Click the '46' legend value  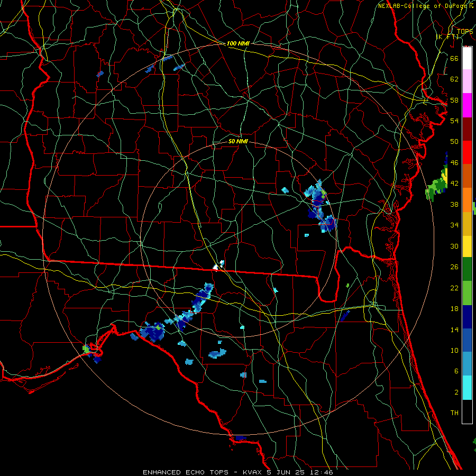click(454, 163)
